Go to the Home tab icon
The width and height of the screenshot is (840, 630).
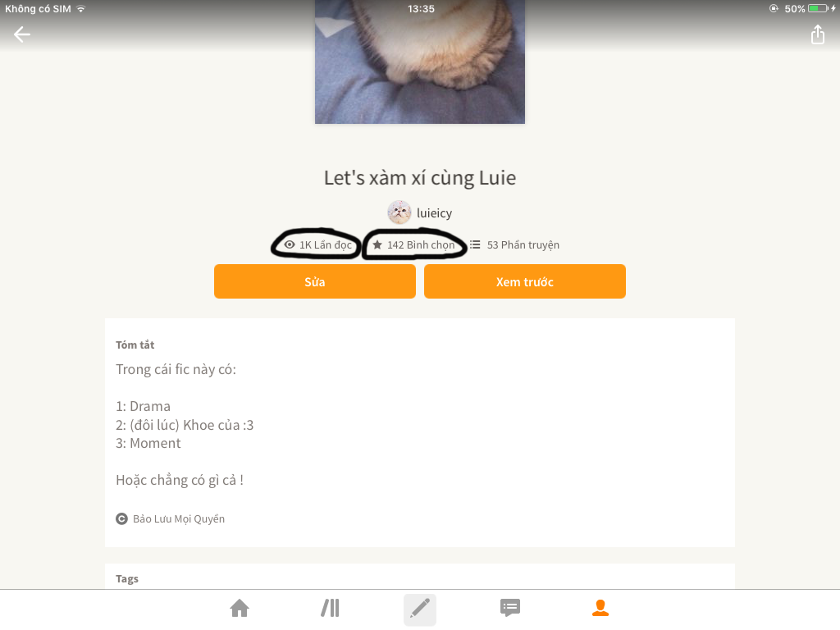240,608
